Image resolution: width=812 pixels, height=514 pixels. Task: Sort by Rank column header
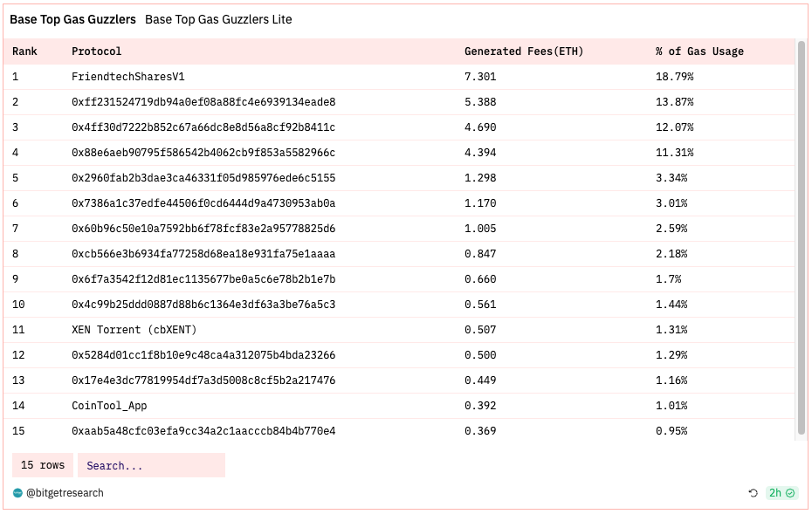tap(24, 51)
